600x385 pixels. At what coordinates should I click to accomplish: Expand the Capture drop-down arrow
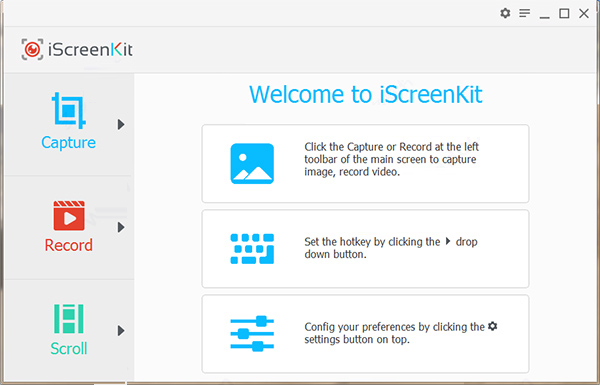[x=121, y=124]
